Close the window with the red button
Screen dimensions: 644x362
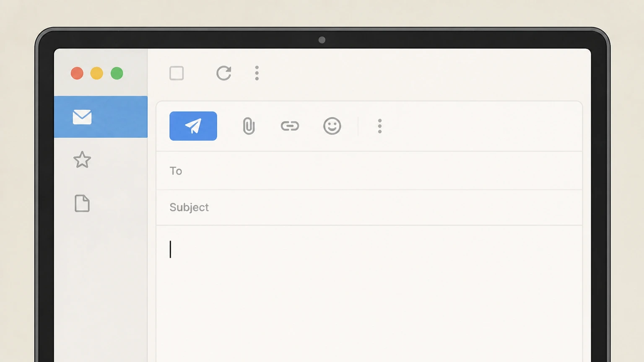[x=77, y=73]
